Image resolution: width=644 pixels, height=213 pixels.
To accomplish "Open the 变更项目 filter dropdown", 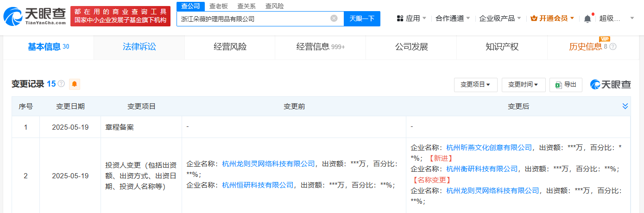I will coord(475,85).
